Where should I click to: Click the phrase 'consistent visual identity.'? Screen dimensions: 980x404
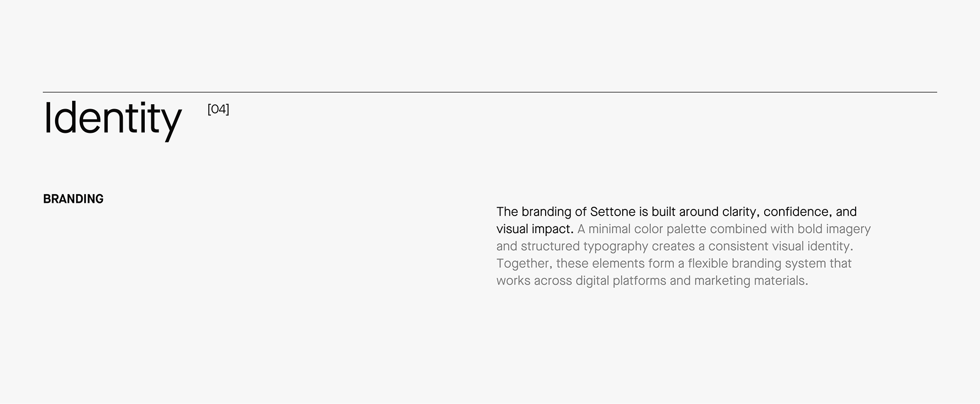point(780,246)
